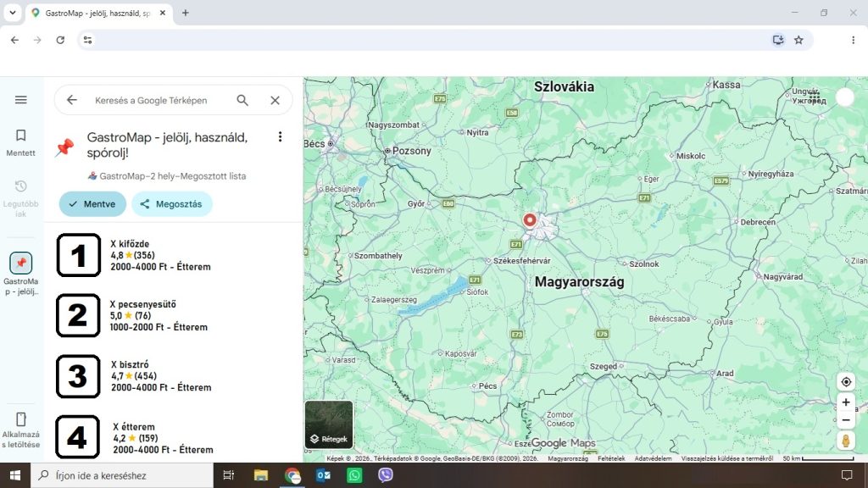Click the Debrecen city label

(x=758, y=222)
